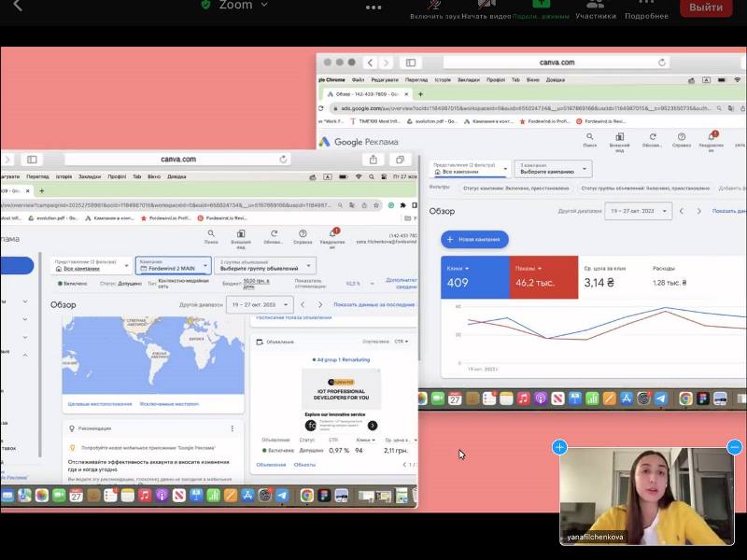The image size is (747, 560).
Task: Leave the meeting with the Выйти button
Action: [706, 7]
